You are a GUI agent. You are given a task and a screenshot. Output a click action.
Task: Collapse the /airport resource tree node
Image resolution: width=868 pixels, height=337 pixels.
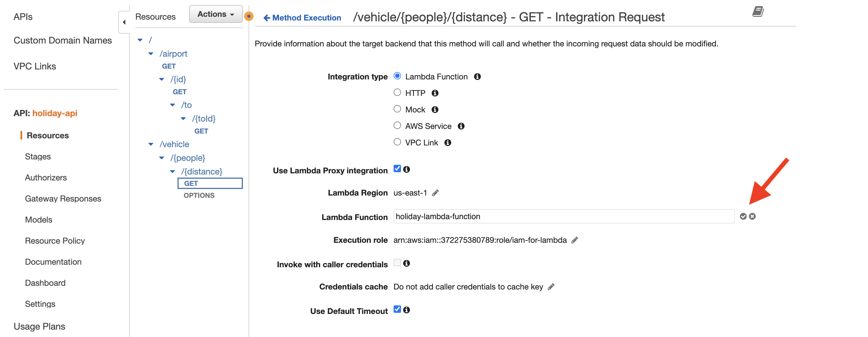151,54
